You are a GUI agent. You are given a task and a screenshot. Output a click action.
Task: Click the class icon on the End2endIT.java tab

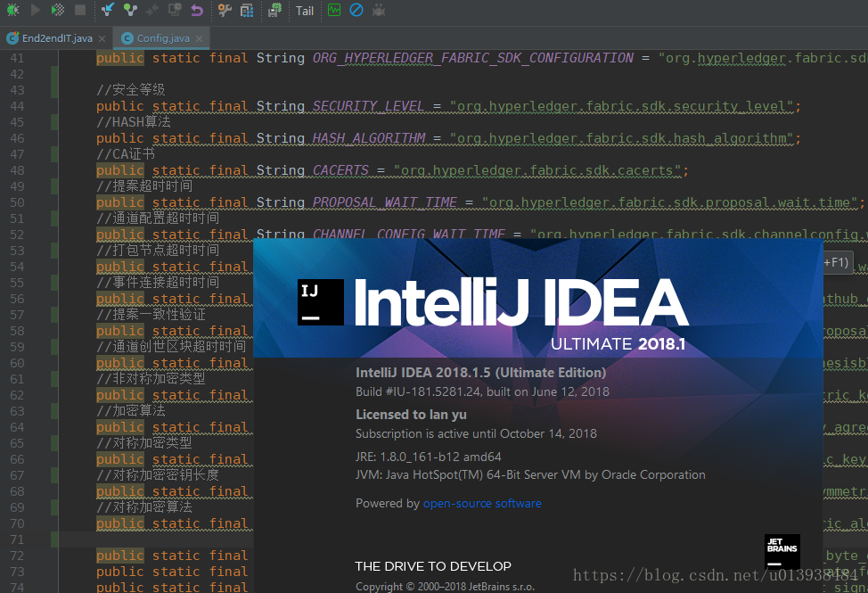coord(12,38)
